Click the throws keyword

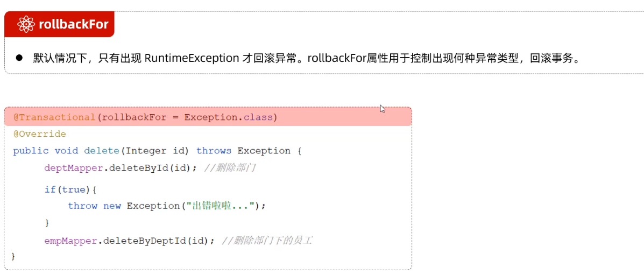pos(214,151)
